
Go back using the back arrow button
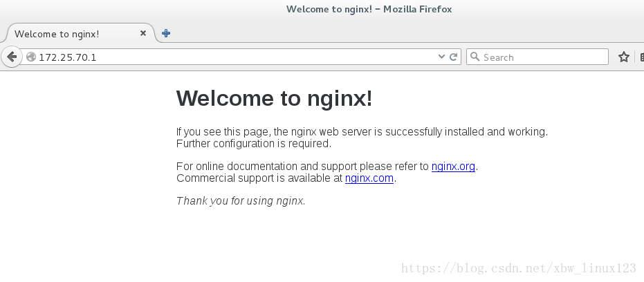(x=12, y=57)
